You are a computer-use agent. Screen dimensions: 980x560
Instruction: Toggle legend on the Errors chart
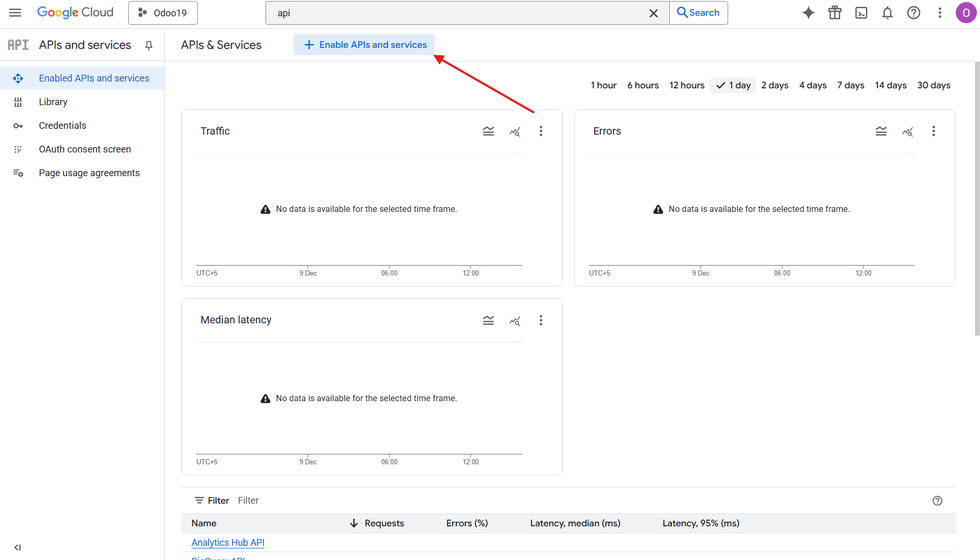click(881, 131)
